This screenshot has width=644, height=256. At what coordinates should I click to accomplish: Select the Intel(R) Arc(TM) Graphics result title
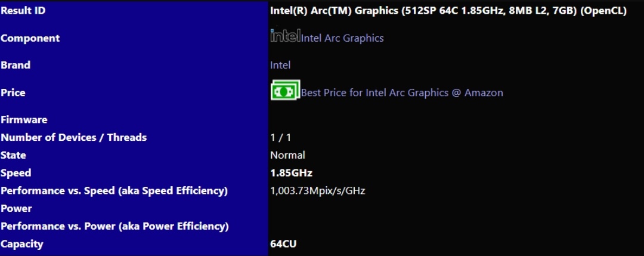click(x=448, y=11)
